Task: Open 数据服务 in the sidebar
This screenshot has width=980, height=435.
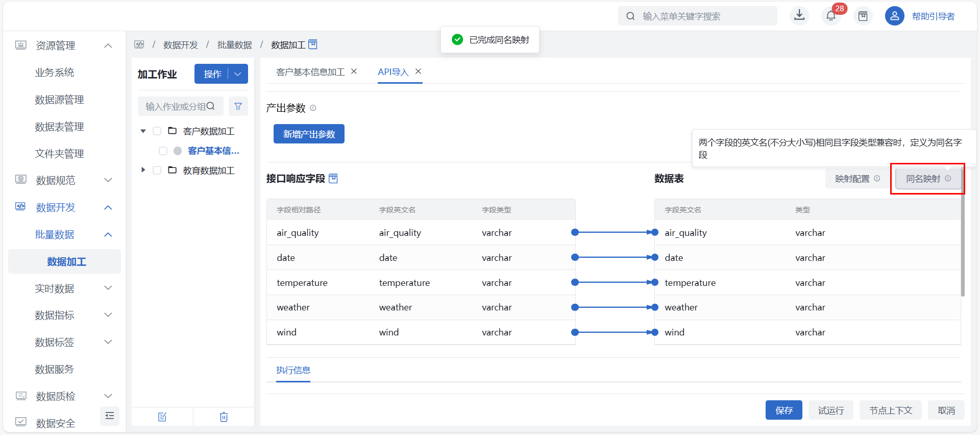Action: [x=55, y=369]
